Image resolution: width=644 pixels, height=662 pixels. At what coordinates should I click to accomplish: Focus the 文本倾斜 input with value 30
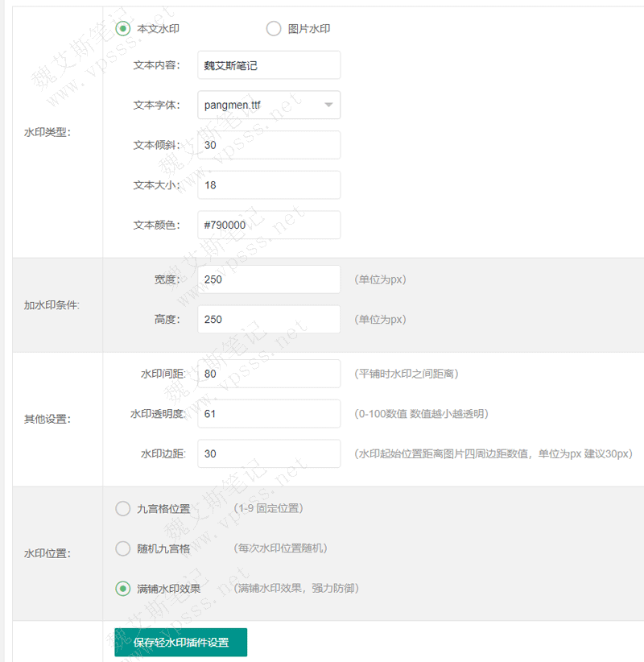(269, 145)
